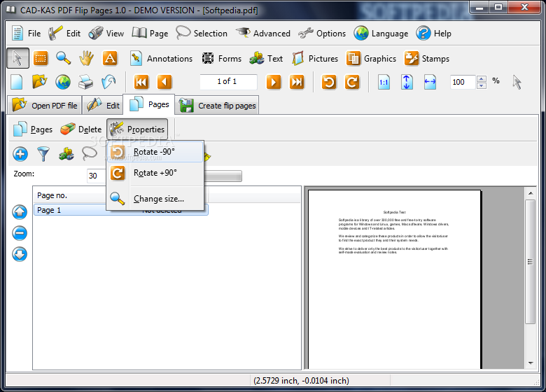Click the page preview thumbnail
Image resolution: width=546 pixels, height=392 pixels.
pyautogui.click(x=395, y=279)
